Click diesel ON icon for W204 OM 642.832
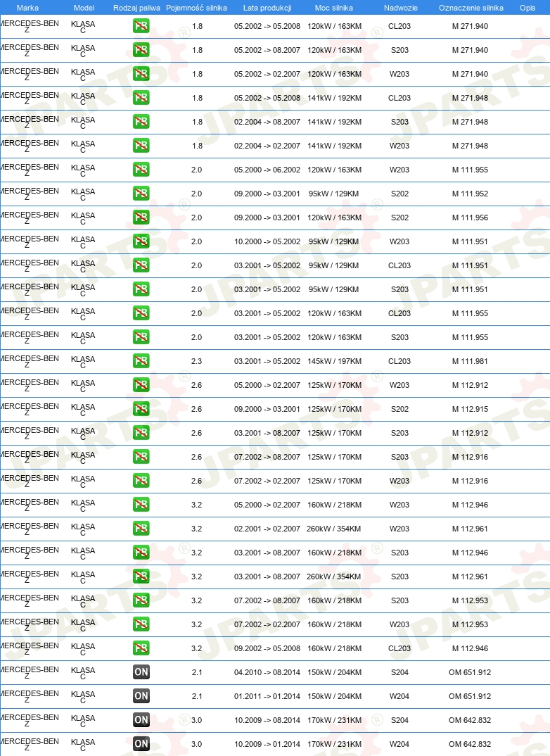Viewport: 550px width, 756px height. point(141,744)
